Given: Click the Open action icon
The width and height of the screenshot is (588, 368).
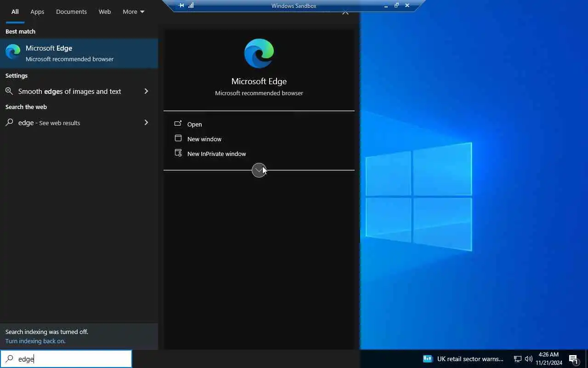Looking at the screenshot, I should 178,124.
